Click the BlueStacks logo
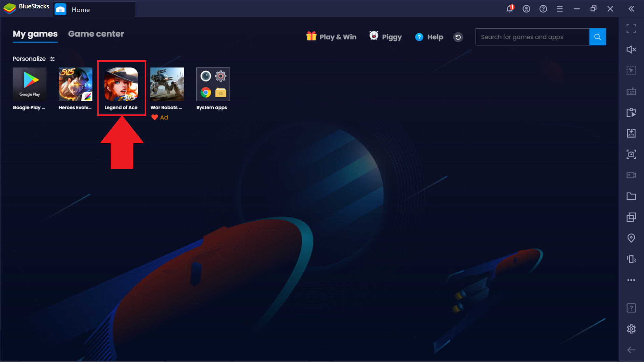The height and width of the screenshot is (362, 644). 9,8
